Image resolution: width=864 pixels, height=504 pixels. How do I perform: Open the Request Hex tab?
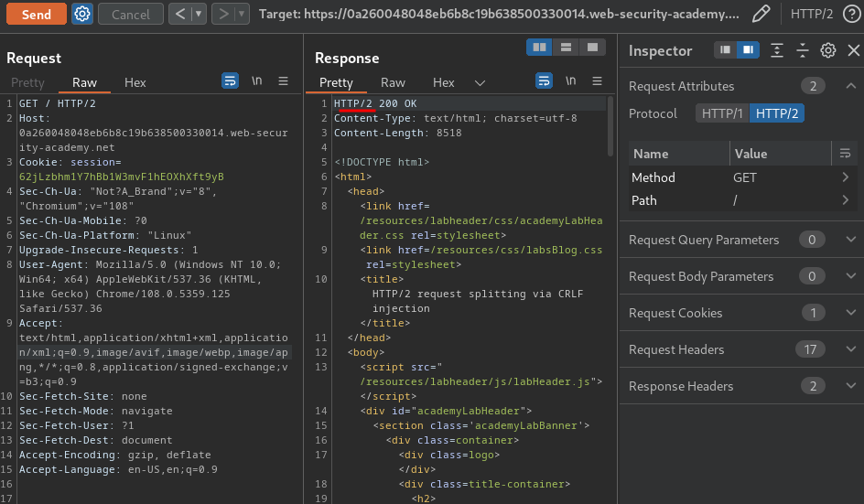pos(135,82)
